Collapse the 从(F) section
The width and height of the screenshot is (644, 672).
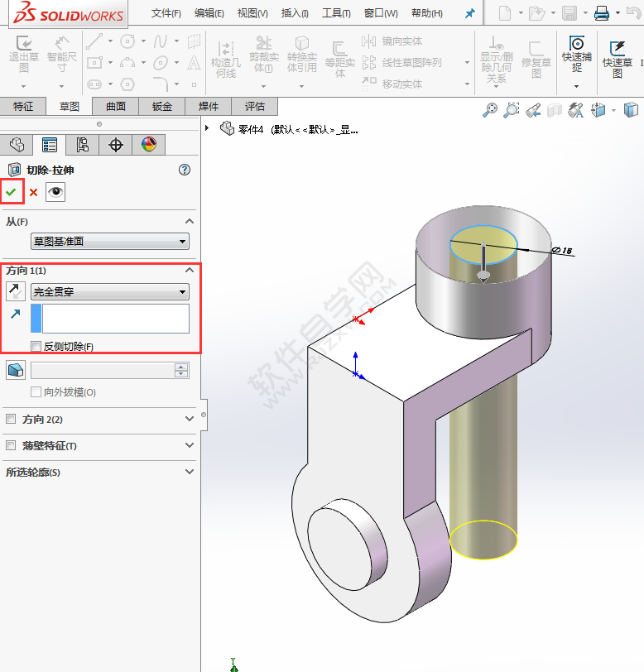point(189,221)
